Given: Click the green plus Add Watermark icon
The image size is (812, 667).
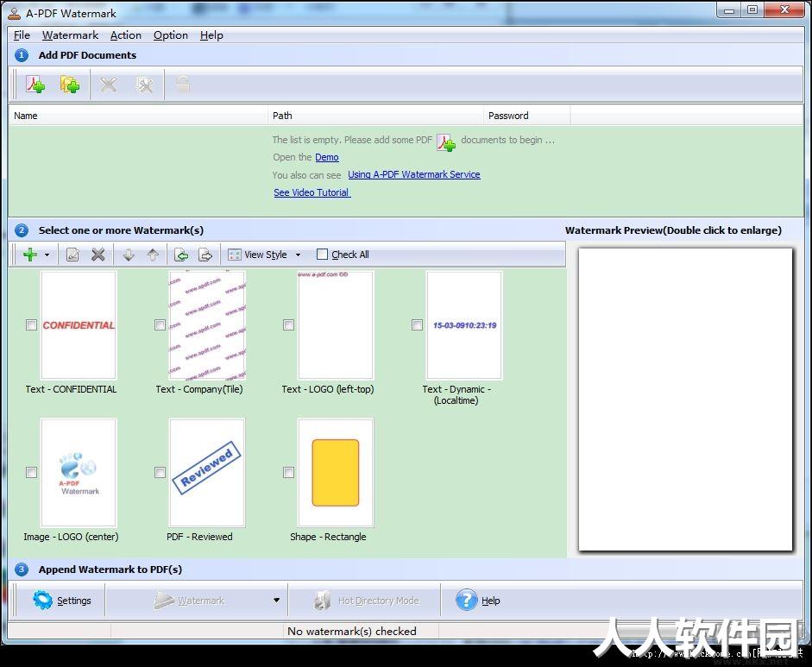Looking at the screenshot, I should tap(30, 255).
